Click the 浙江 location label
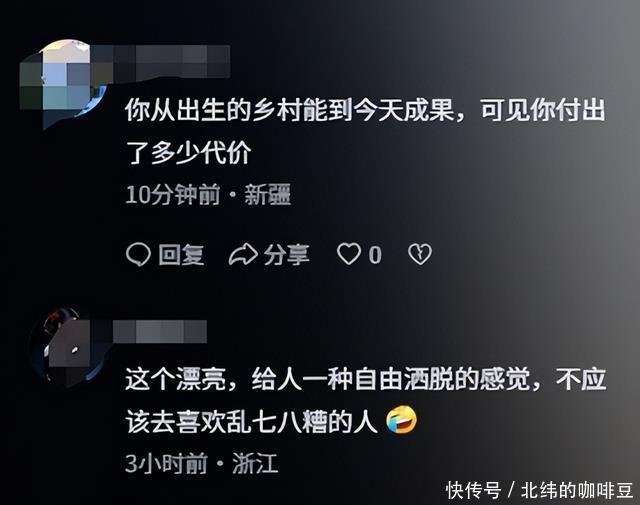Image resolution: width=640 pixels, height=505 pixels. click(256, 463)
